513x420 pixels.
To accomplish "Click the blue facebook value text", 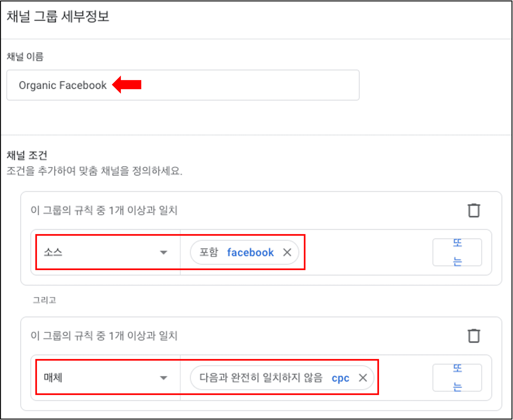I will click(x=250, y=253).
